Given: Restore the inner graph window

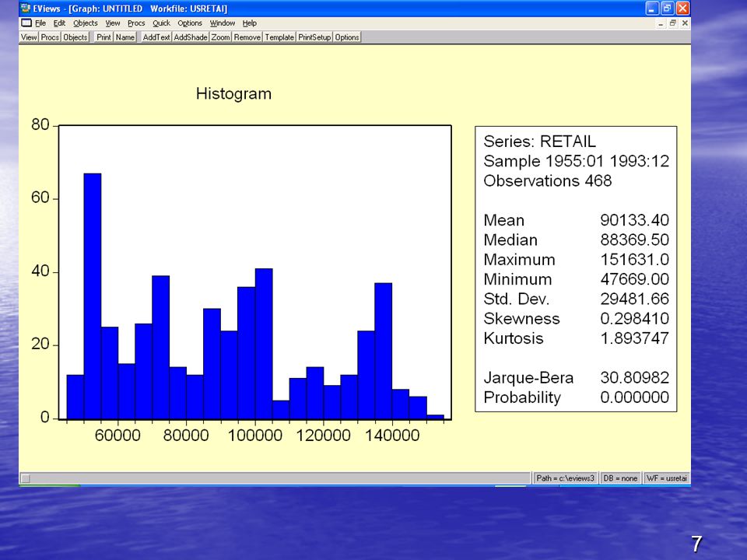Looking at the screenshot, I should (x=672, y=23).
